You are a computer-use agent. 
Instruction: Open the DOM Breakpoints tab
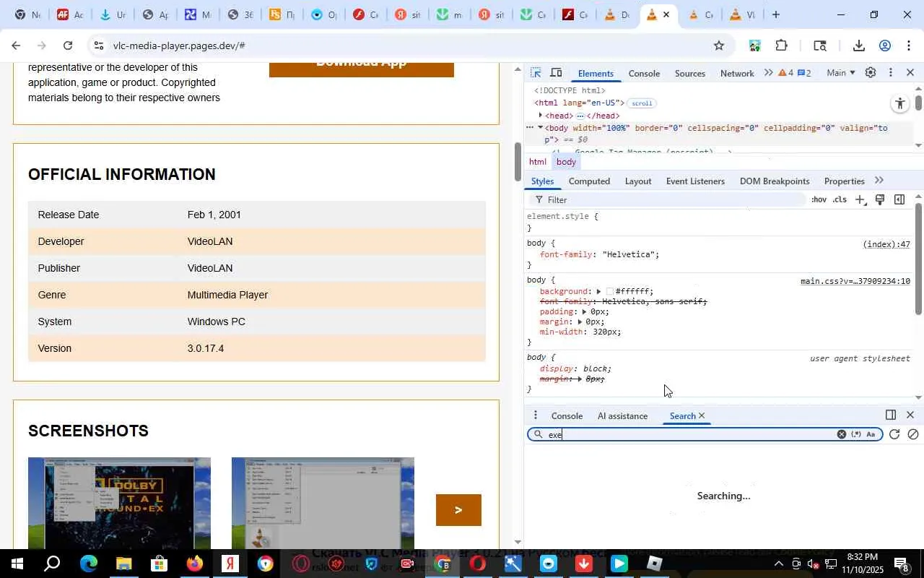(775, 181)
